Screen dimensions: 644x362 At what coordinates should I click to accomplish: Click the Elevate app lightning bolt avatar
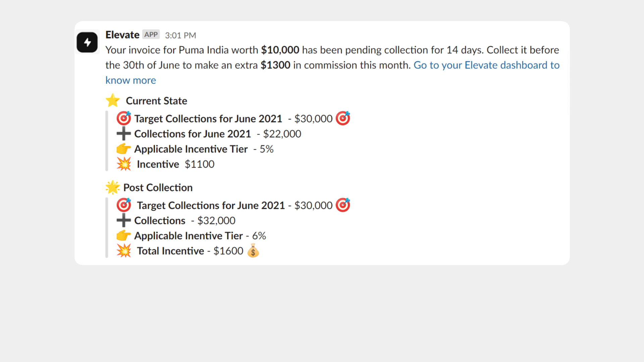click(87, 42)
